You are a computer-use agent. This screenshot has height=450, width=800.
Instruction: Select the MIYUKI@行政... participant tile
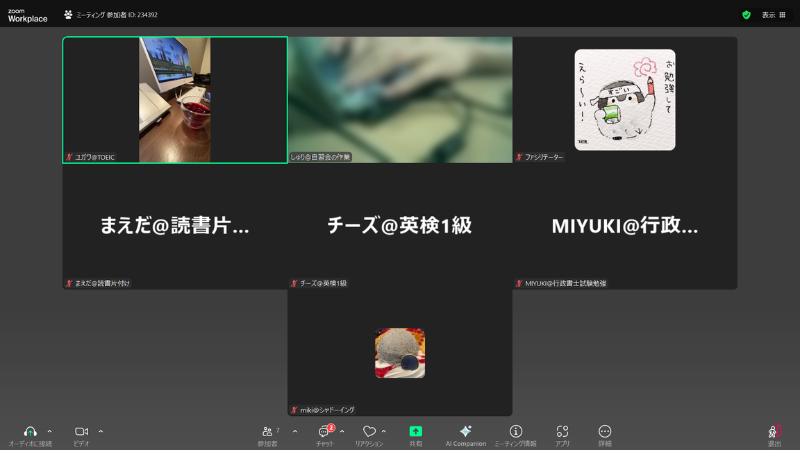[x=625, y=226]
